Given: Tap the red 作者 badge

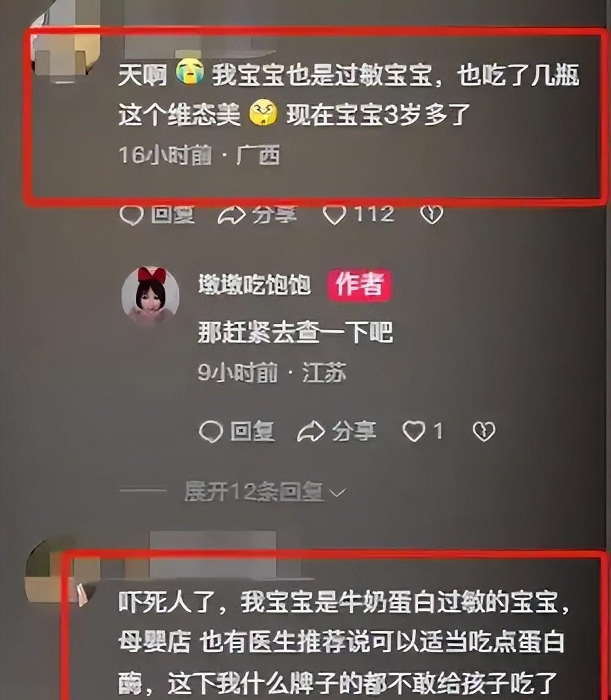Looking at the screenshot, I should point(359,285).
